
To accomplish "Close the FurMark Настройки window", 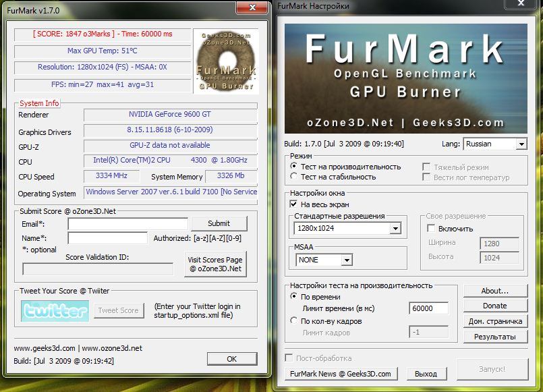I will pyautogui.click(x=522, y=6).
